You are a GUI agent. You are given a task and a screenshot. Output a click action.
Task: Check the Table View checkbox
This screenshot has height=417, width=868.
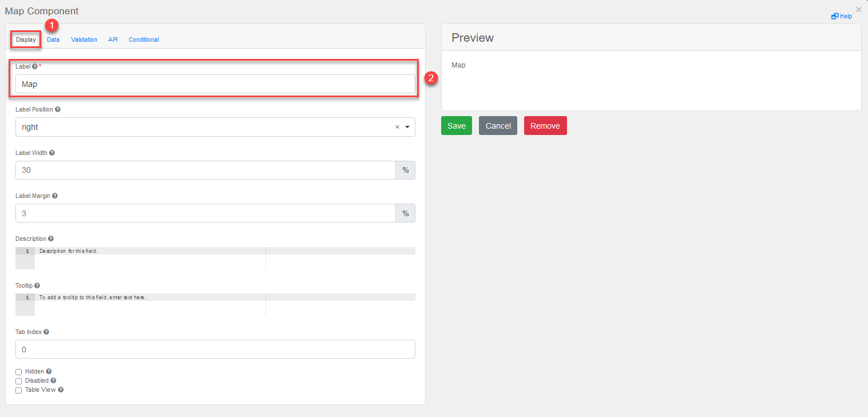coord(19,390)
